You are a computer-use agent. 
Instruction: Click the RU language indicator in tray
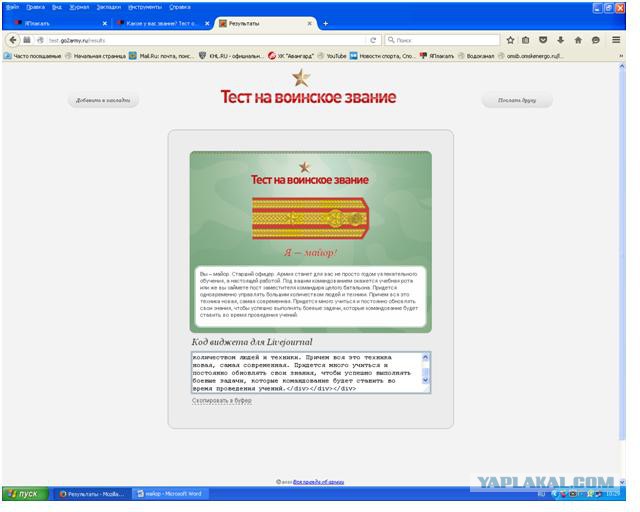coord(541,494)
